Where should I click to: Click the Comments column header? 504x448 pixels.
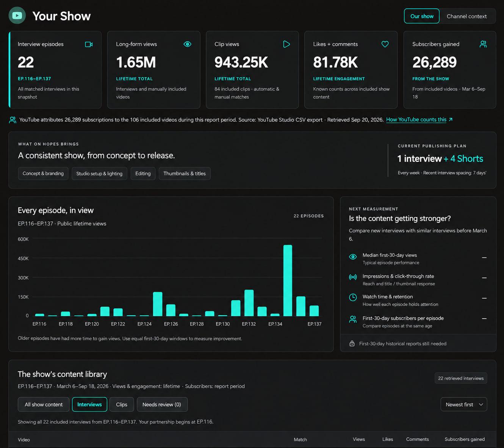[418, 439]
